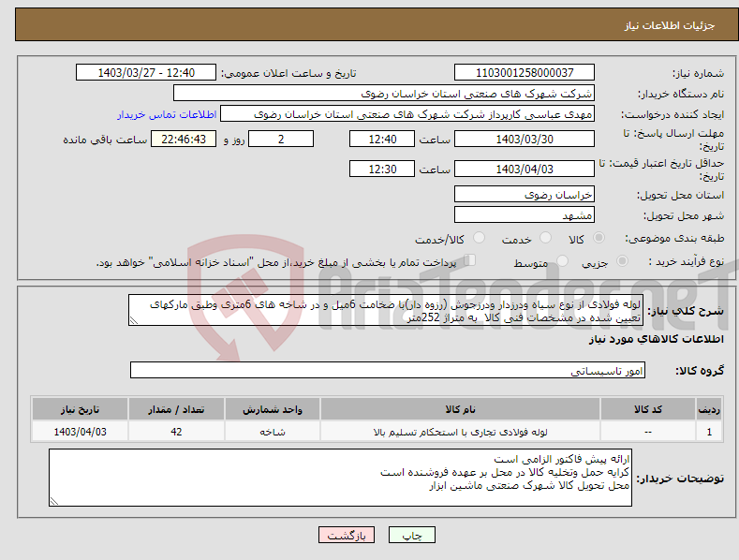Click the announcement date field 1403/03/27 - 12:40
The height and width of the screenshot is (560, 739).
(146, 73)
